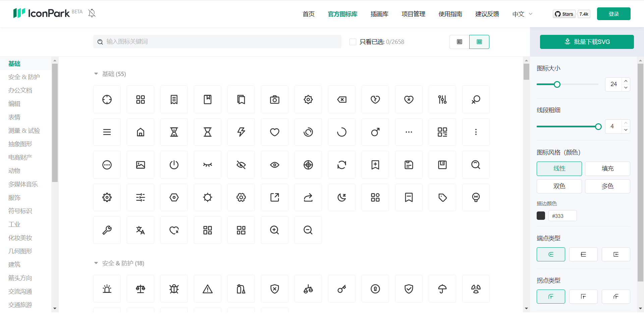Screen dimensions: 644x316
Task: Select the hamburger menu lines icon
Action: (107, 132)
